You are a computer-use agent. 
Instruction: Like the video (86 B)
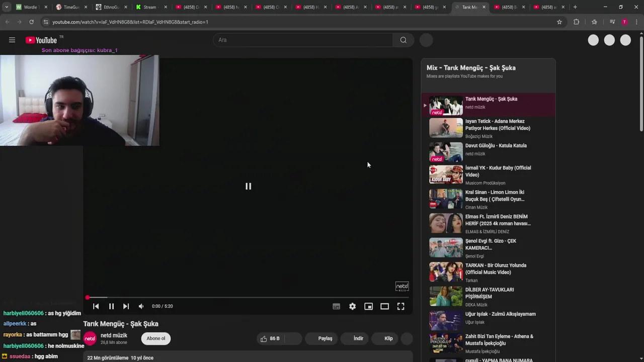point(270,338)
